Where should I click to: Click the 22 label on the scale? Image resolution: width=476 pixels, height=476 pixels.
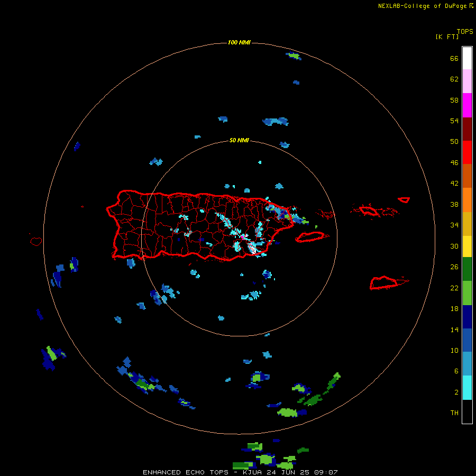[454, 288]
